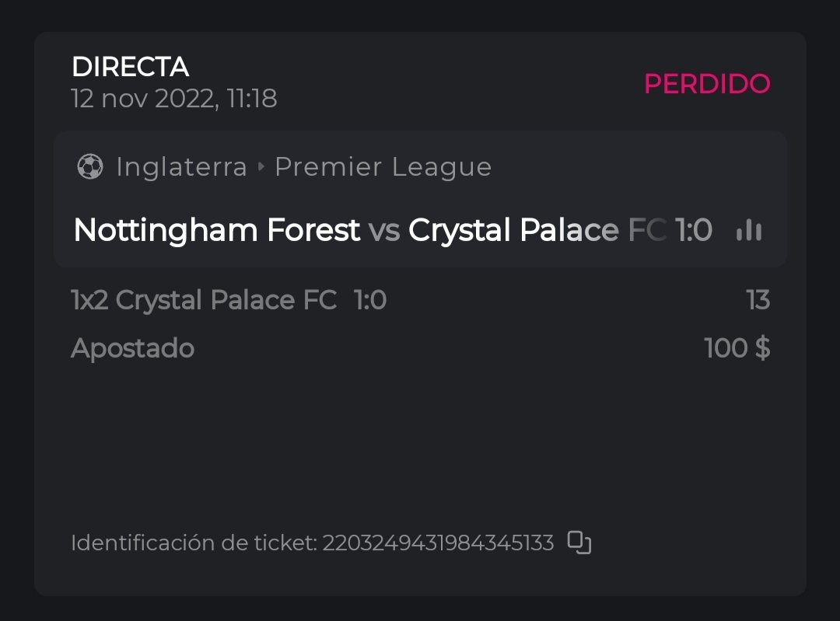Image resolution: width=840 pixels, height=621 pixels.
Task: Click the 1:0 result in the 1x2 row
Action: pos(370,300)
